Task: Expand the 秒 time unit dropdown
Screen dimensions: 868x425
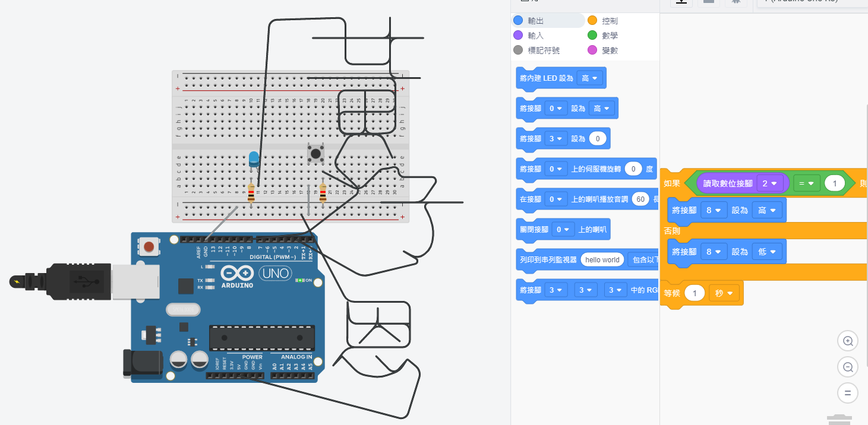Action: pyautogui.click(x=724, y=293)
